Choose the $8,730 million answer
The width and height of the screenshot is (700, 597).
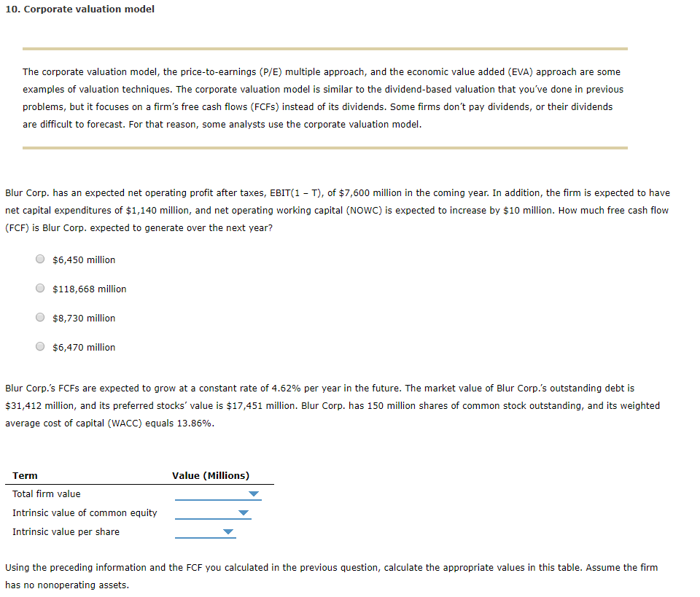[40, 317]
